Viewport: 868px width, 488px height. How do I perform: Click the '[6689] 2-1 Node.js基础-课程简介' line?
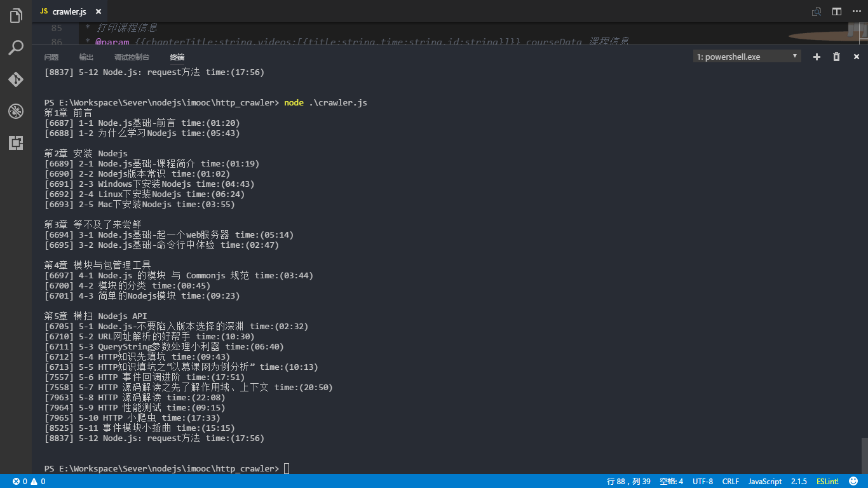152,164
